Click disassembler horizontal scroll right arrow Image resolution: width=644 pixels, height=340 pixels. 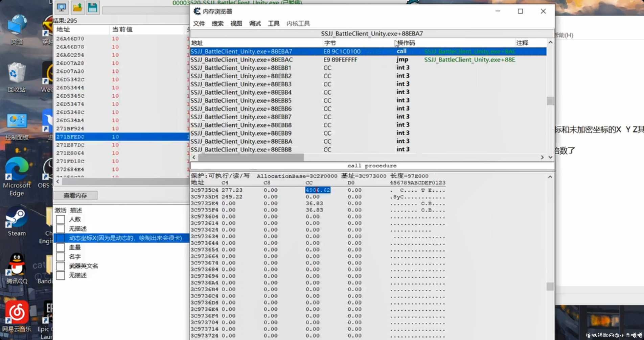point(542,157)
